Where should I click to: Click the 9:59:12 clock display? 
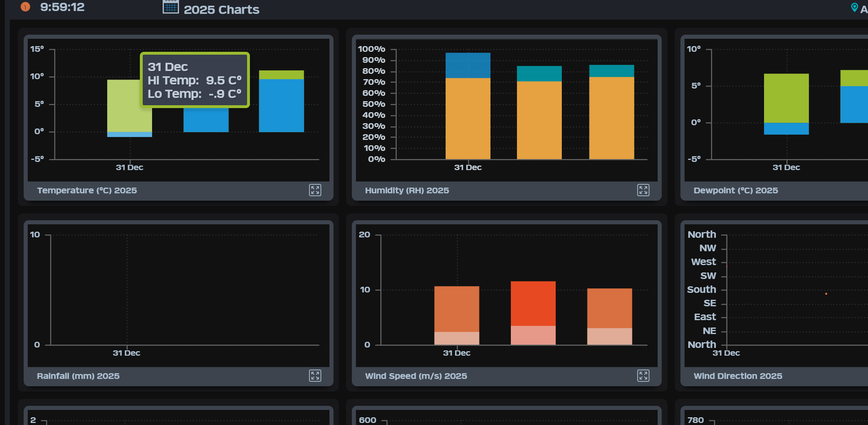(x=62, y=7)
